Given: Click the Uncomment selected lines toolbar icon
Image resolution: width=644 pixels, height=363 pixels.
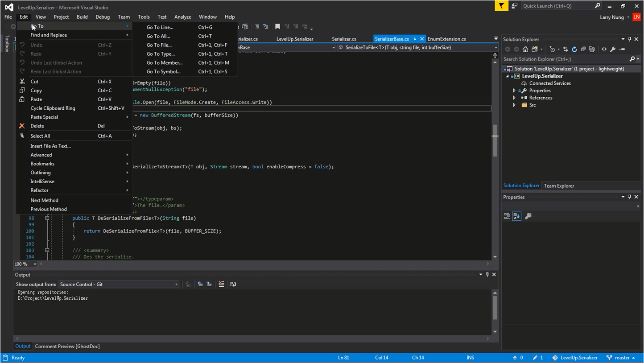Looking at the screenshot, I should 266,27.
